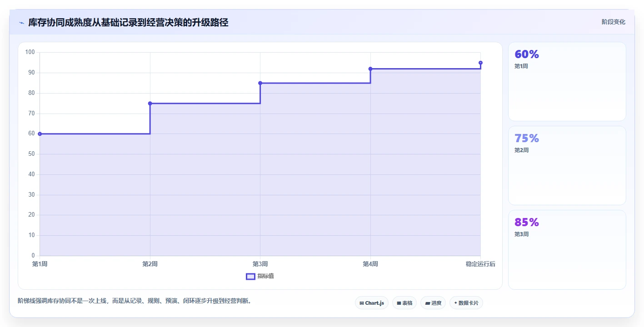Click the 0 y-axis label
Viewport: 644px width, 327px height.
(x=33, y=256)
